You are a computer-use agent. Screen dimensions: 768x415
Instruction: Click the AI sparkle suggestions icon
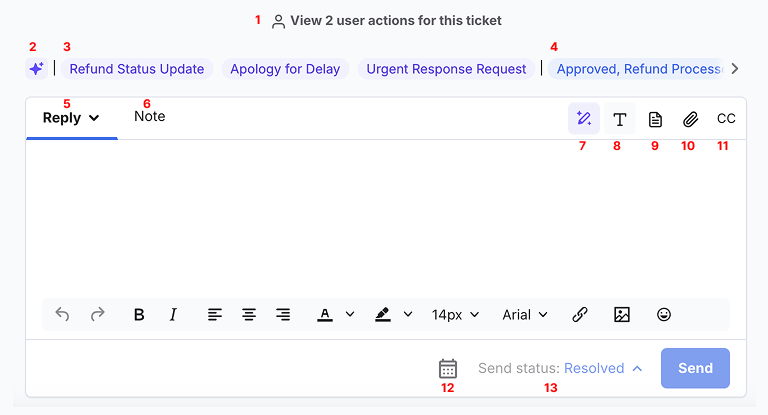pos(37,69)
